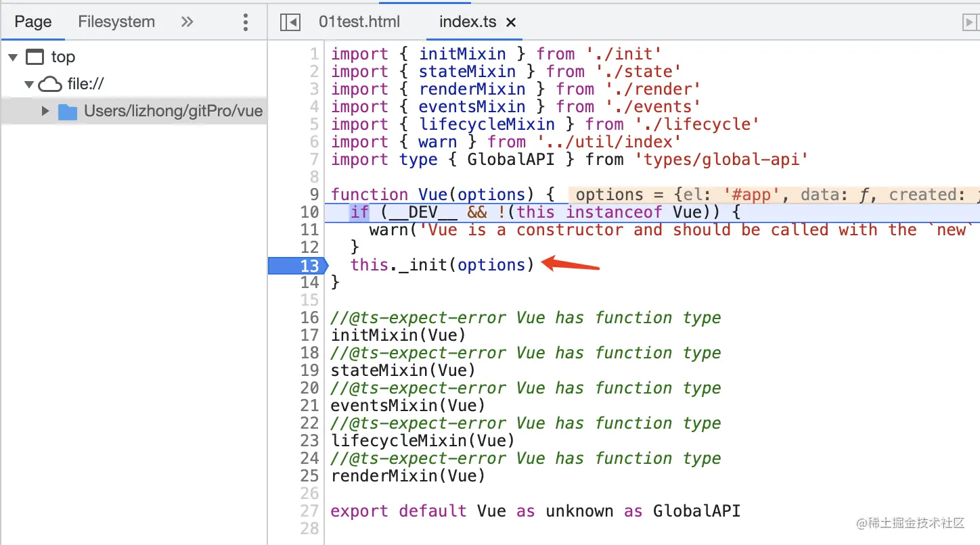
Task: Click the warn call on line 11
Action: coord(388,230)
